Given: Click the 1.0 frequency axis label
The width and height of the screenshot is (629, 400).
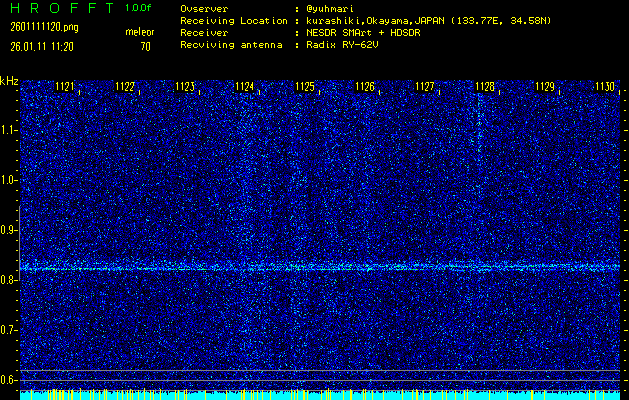Looking at the screenshot, I should 9,180.
